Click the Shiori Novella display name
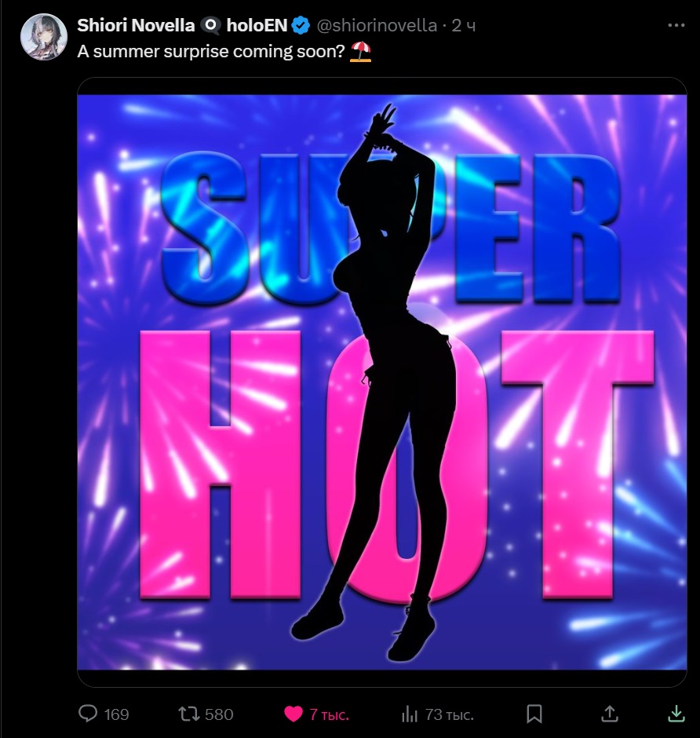This screenshot has height=738, width=700. (x=136, y=25)
